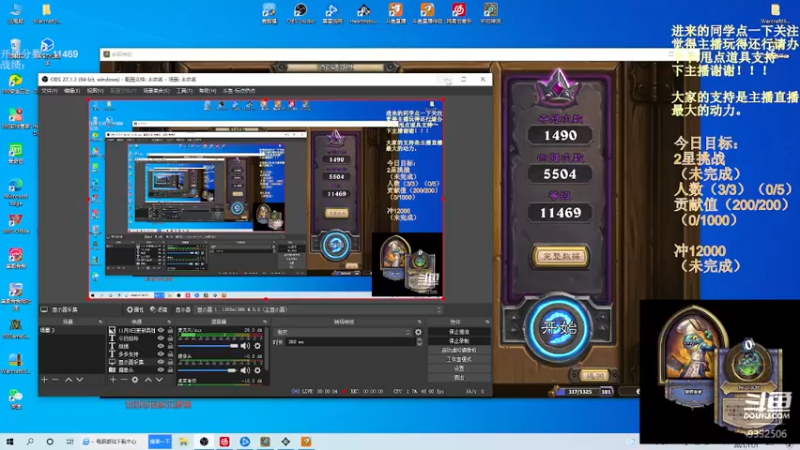This screenshot has height=450, width=800.
Task: Open Task View from the taskbar
Action: coord(69,441)
